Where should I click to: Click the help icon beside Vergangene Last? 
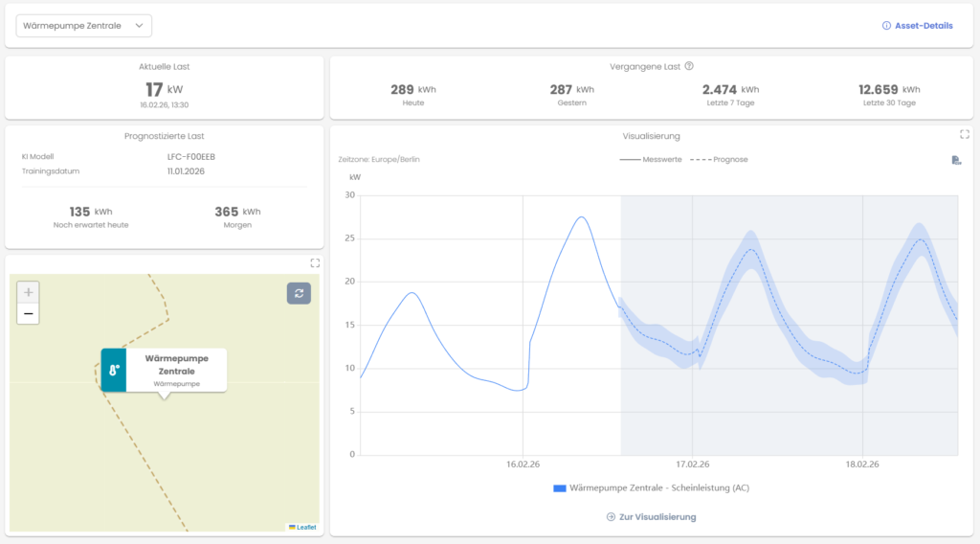689,67
